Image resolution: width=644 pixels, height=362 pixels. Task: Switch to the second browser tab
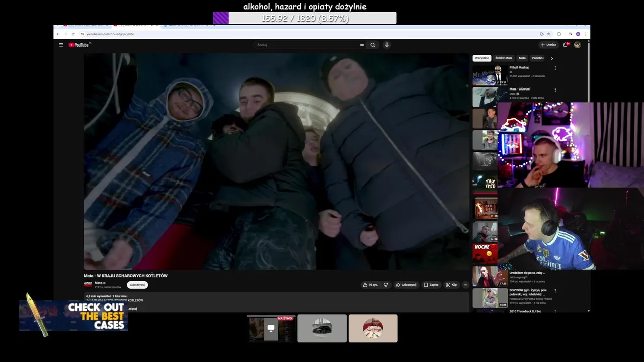pos(136,25)
